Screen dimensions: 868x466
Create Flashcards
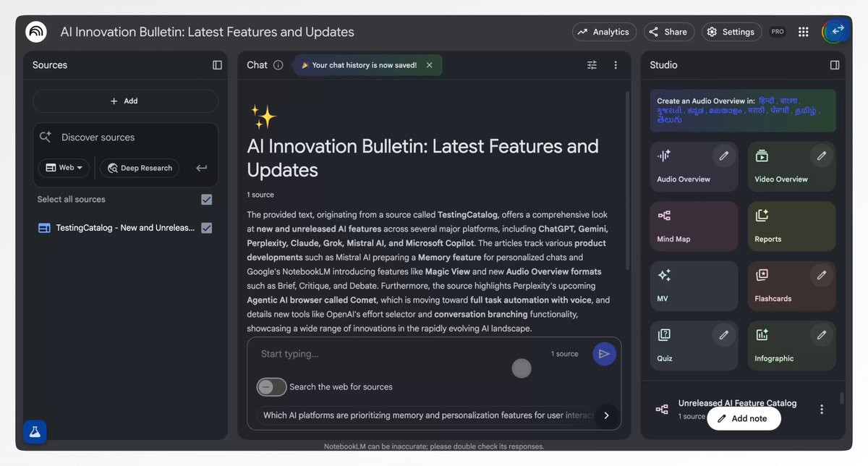(791, 286)
